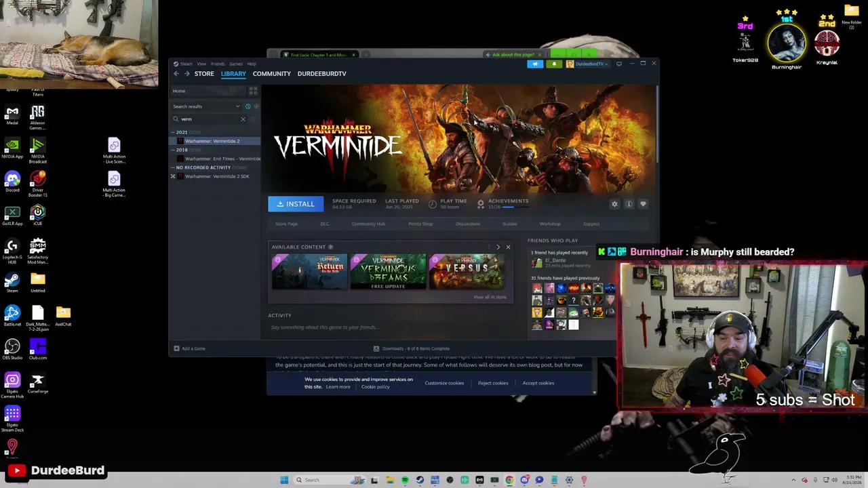This screenshot has height=488, width=868.
Task: Open the Discussions link
Action: pos(468,224)
